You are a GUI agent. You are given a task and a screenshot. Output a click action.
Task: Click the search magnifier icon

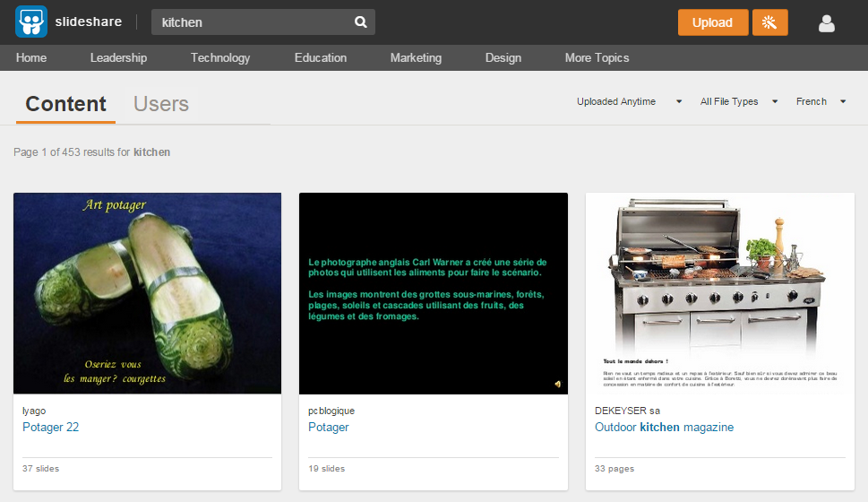pos(360,22)
